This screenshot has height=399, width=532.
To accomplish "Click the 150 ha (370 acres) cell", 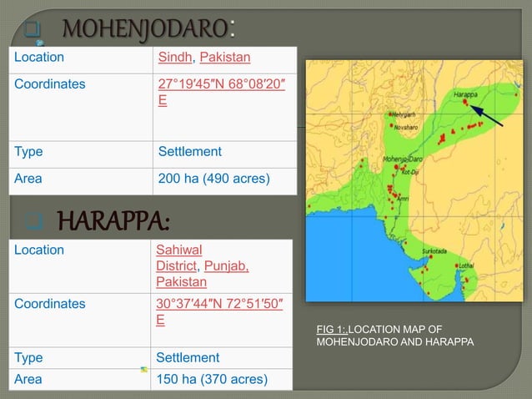I will click(x=222, y=379).
